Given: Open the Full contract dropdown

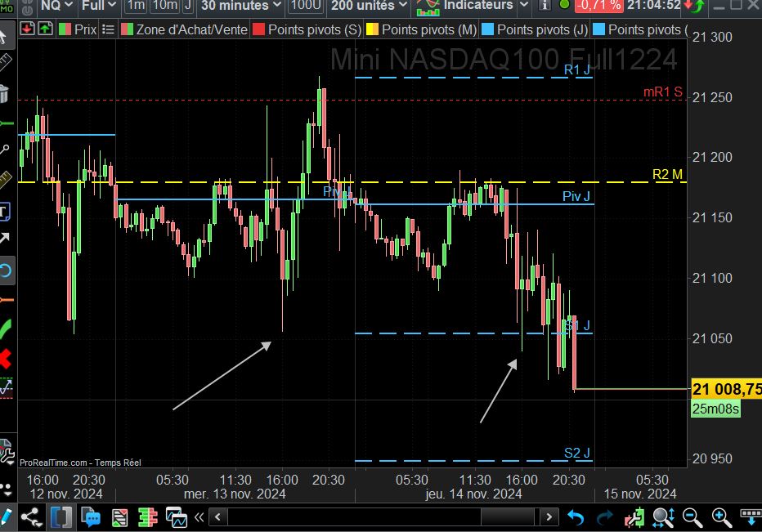Looking at the screenshot, I should (99, 6).
